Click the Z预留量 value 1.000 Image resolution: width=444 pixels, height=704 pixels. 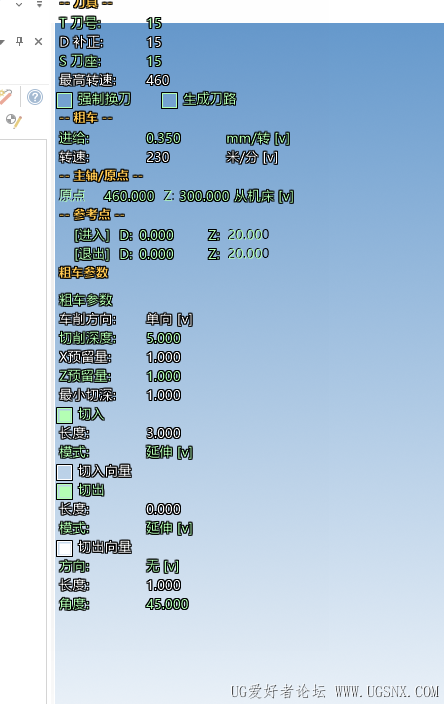163,376
